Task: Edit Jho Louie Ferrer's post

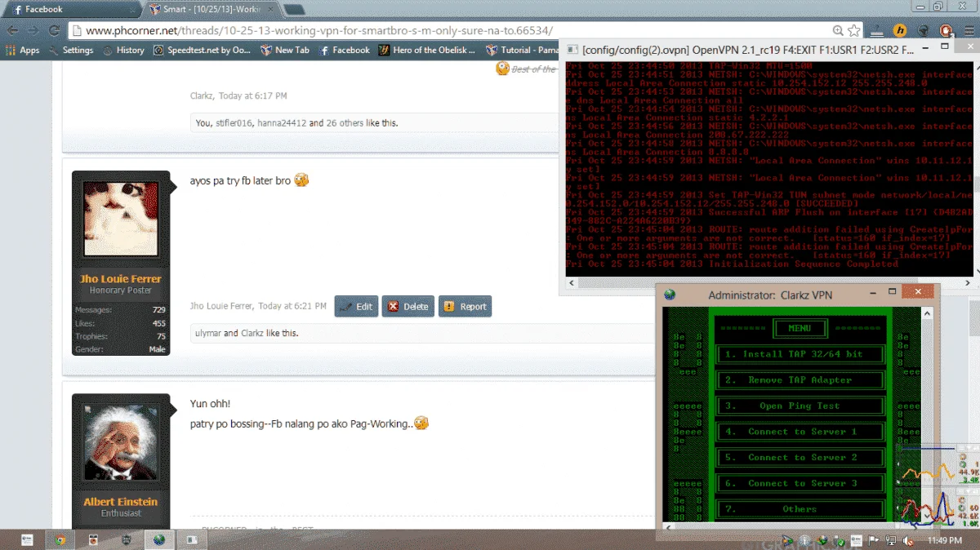Action: [x=356, y=307]
